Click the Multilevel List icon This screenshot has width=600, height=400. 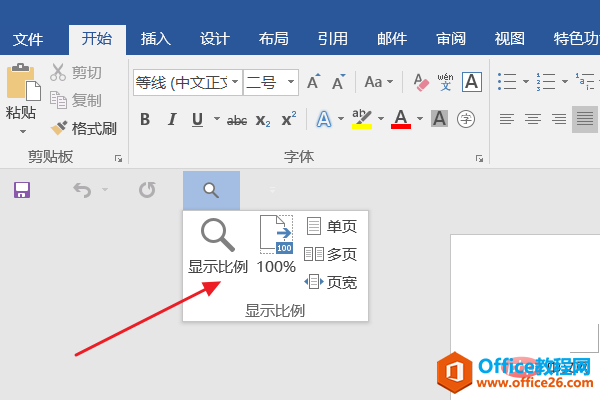click(585, 82)
